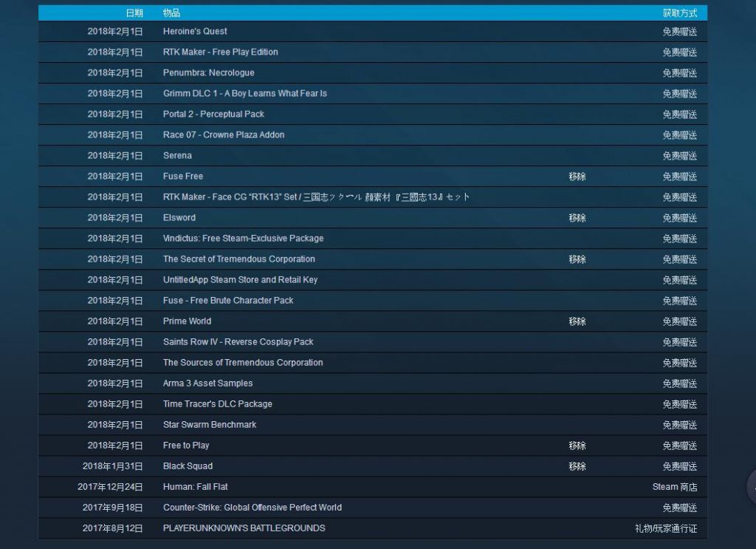This screenshot has width=756, height=549.
Task: Click 移除 link for Fuse Free
Action: [x=577, y=177]
